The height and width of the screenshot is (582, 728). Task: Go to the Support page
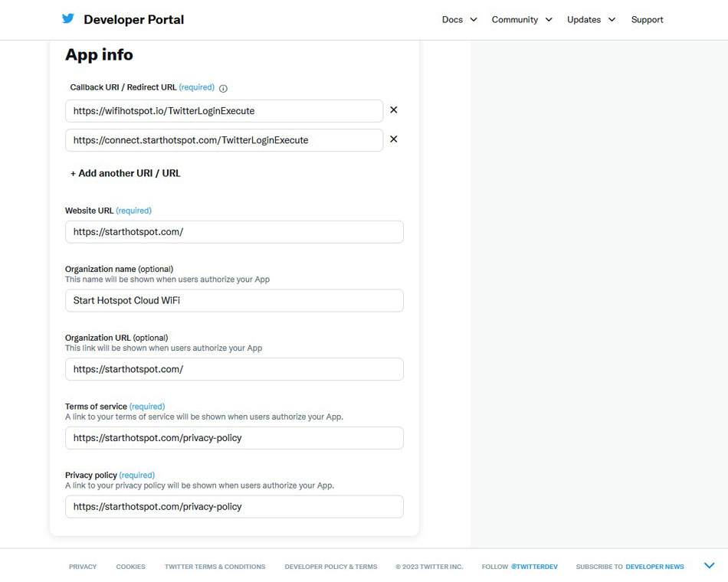[x=647, y=20]
